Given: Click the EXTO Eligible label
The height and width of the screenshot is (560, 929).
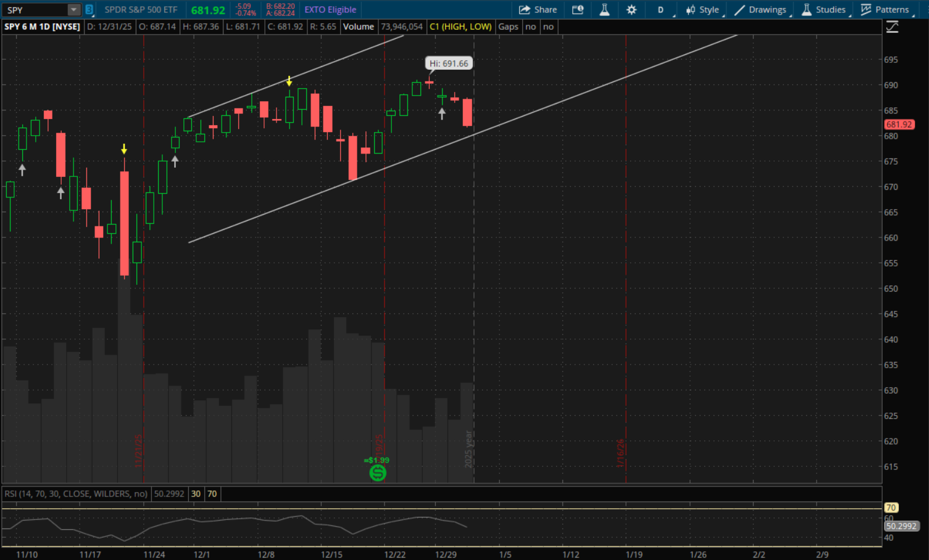Looking at the screenshot, I should pos(330,10).
